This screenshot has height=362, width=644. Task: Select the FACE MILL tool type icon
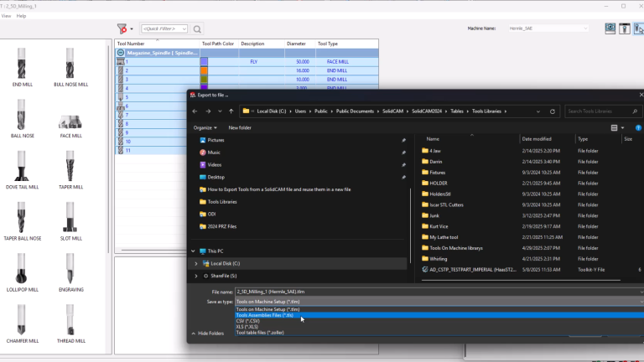click(70, 122)
